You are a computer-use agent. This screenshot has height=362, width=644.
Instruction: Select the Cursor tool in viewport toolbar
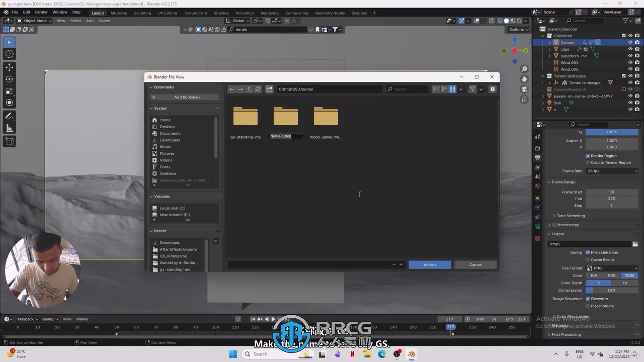click(x=10, y=54)
